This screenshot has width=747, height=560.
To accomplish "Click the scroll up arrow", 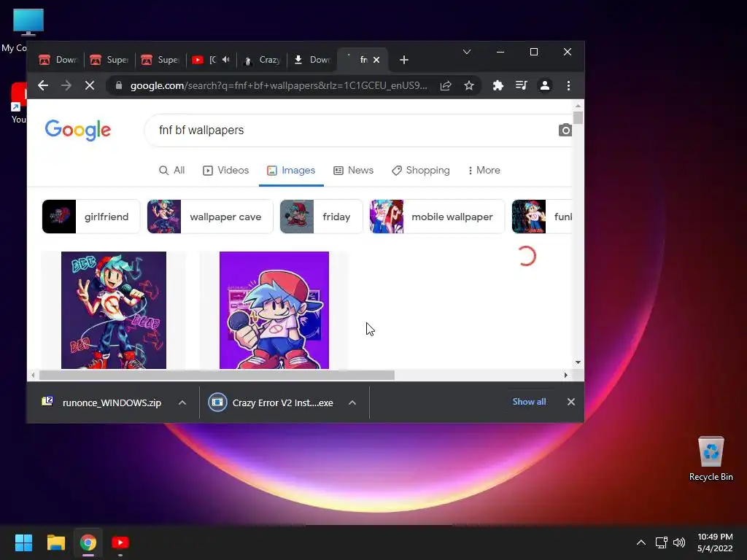I will pyautogui.click(x=578, y=106).
